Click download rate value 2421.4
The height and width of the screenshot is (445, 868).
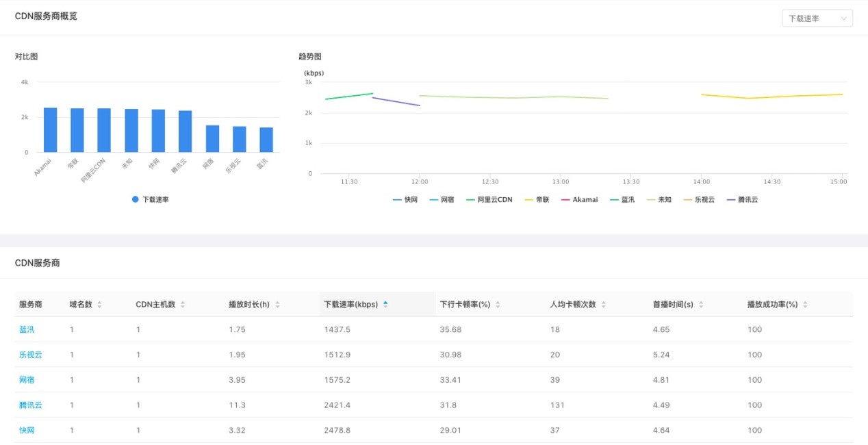click(x=337, y=405)
